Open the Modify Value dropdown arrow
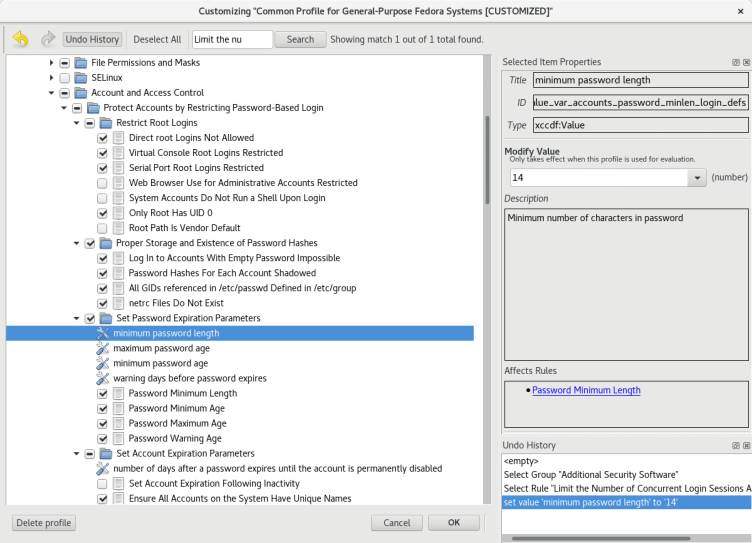The width and height of the screenshot is (752, 543). pyautogui.click(x=697, y=178)
